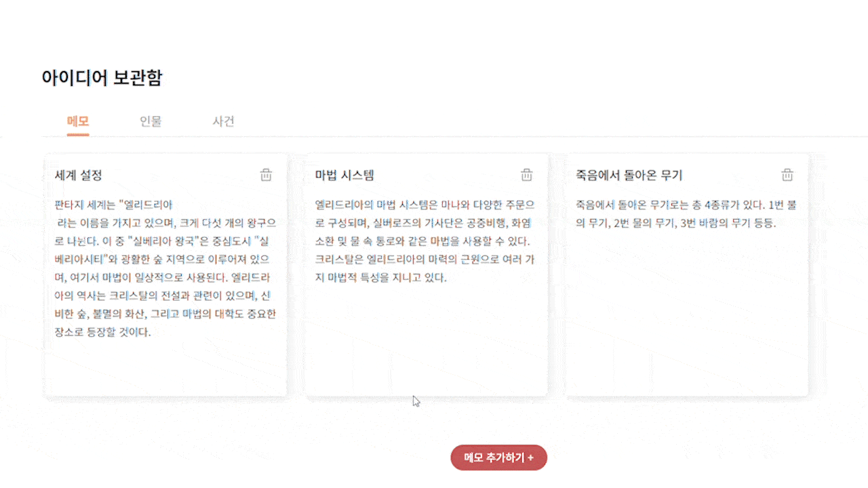Click the 세계 설정 card title
The height and width of the screenshot is (488, 868).
coord(72,175)
